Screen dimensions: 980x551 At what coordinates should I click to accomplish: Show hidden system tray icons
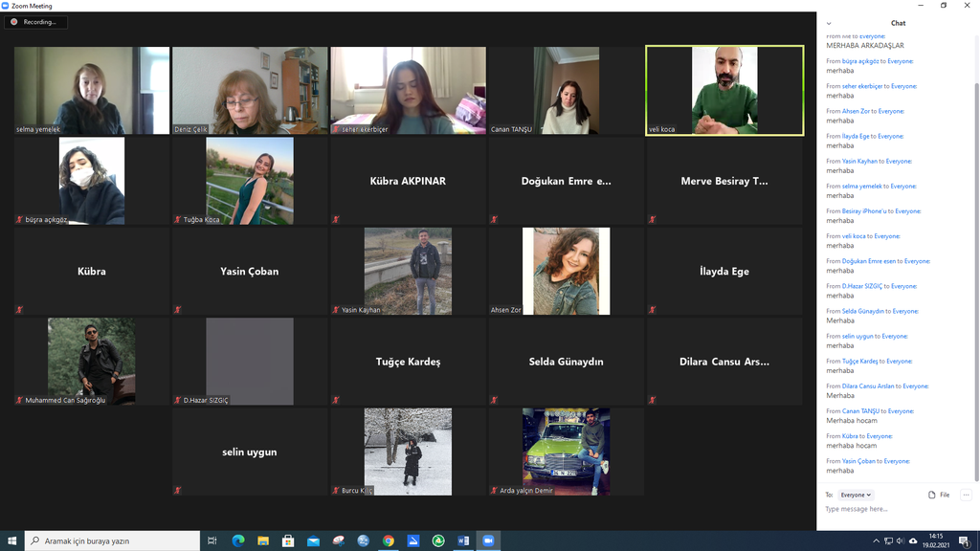[874, 540]
